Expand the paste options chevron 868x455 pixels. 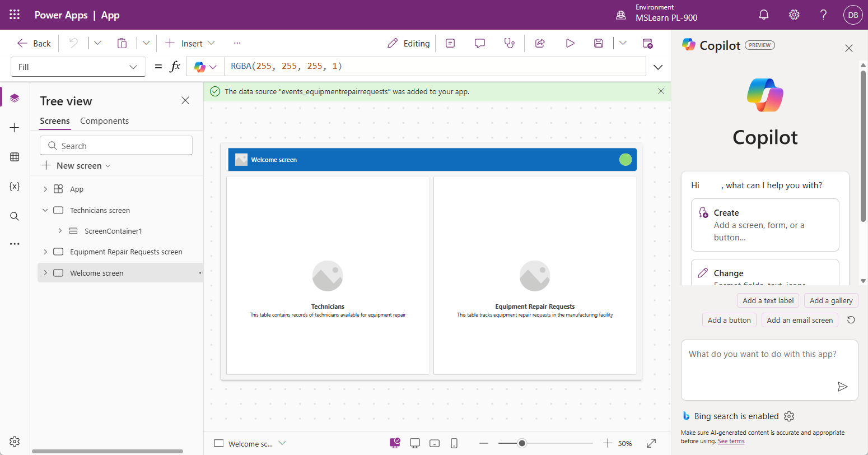pyautogui.click(x=146, y=43)
